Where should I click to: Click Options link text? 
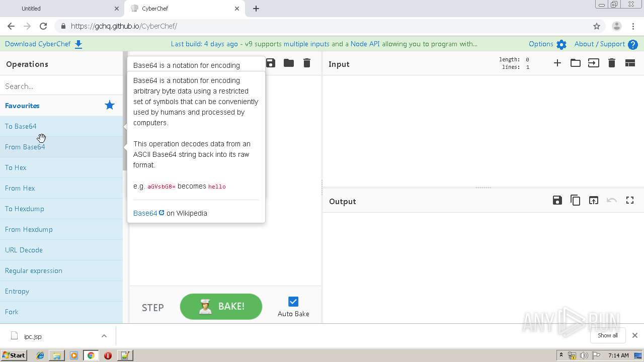pos(541,44)
